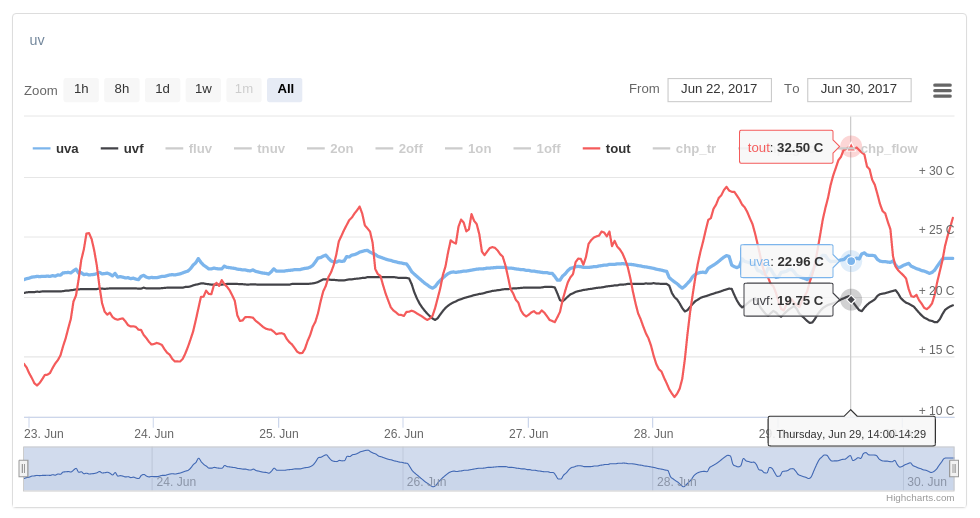The width and height of the screenshot is (980, 518).
Task: Click the To date input field
Action: point(859,90)
